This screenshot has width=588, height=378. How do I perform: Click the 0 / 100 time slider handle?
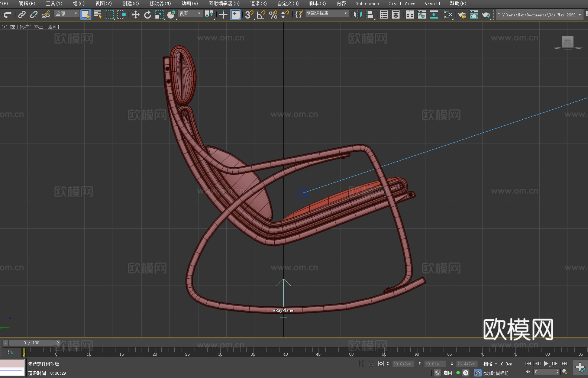(x=32, y=343)
